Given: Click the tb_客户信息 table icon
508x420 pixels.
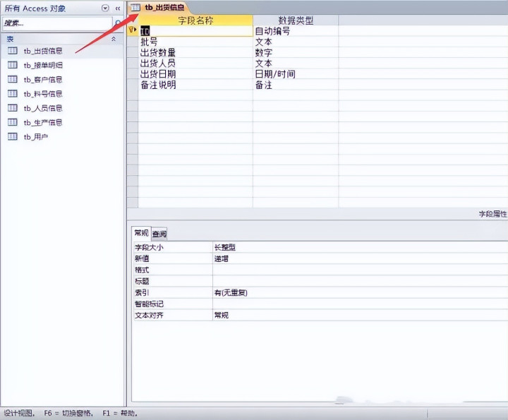Looking at the screenshot, I should (x=12, y=79).
